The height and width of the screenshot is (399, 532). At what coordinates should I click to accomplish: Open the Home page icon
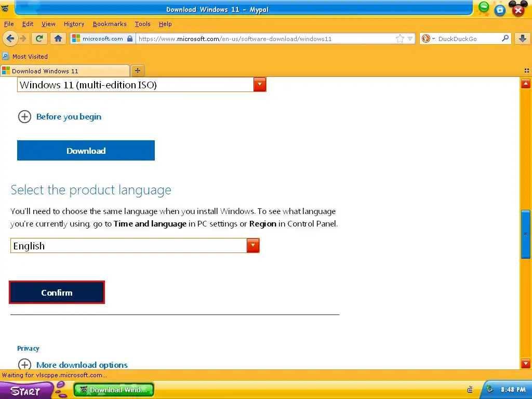coord(58,38)
